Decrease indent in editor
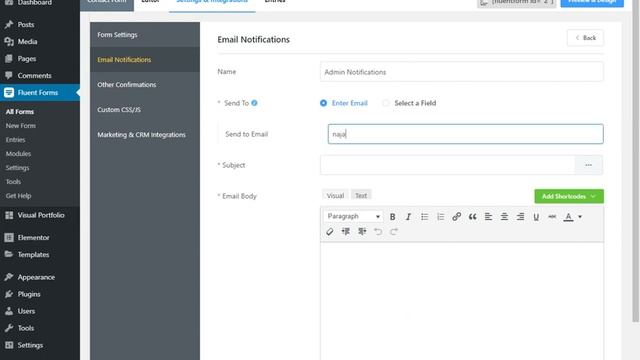 [x=346, y=232]
